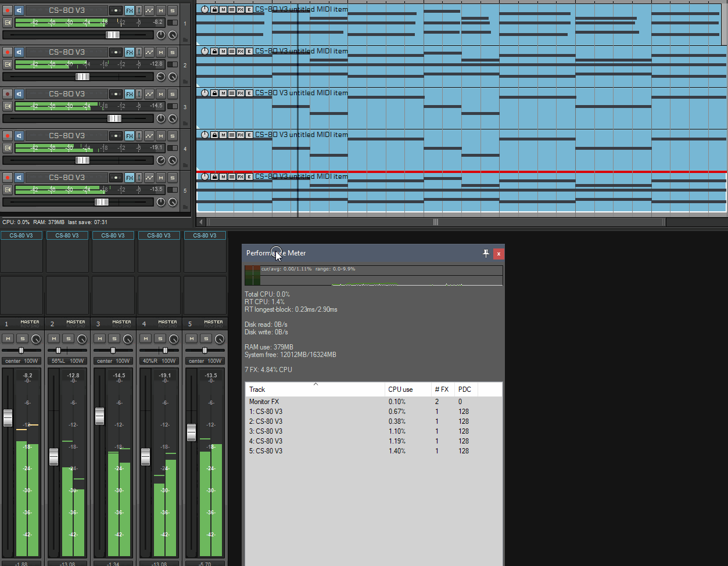
Task: Toggle record monitoring on track 2
Action: (19, 52)
